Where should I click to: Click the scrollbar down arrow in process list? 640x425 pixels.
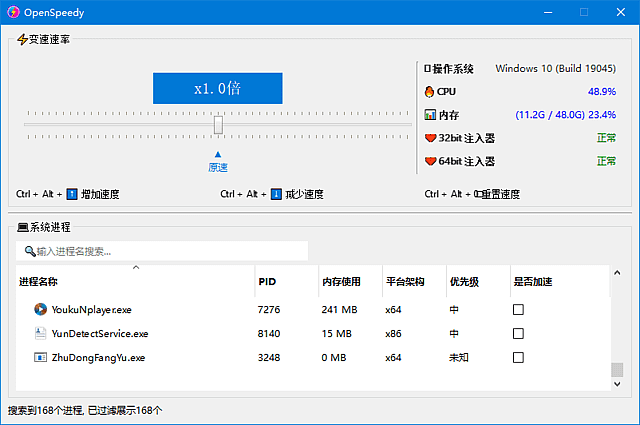tap(616, 384)
